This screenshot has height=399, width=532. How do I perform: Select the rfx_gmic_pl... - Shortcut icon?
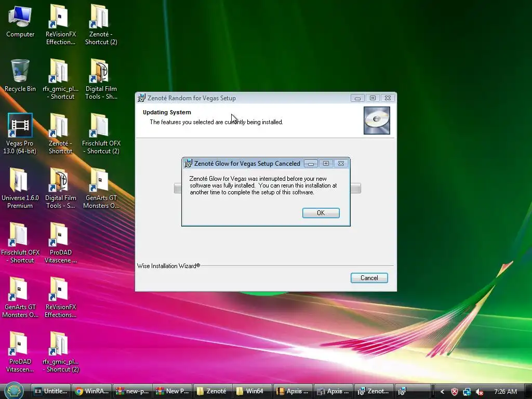(60, 79)
